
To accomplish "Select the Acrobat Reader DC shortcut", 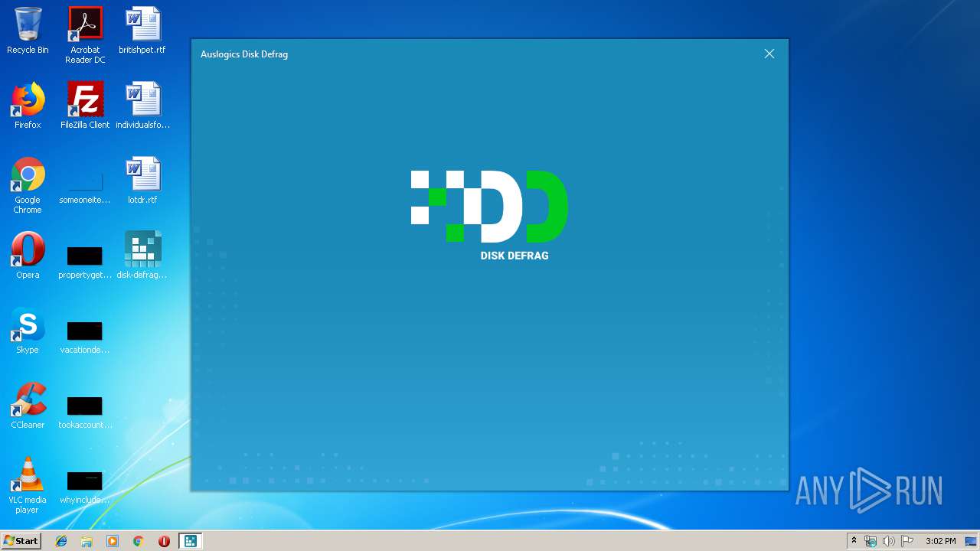I will click(85, 36).
